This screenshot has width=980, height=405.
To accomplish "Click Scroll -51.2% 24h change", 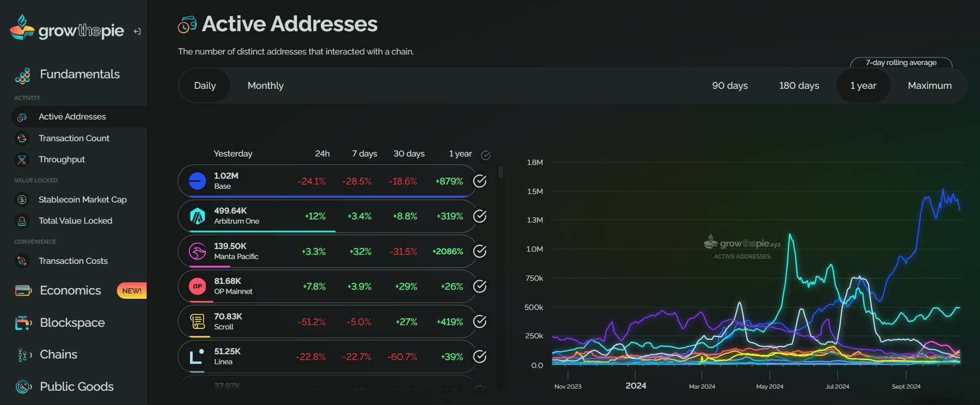I will [x=311, y=322].
